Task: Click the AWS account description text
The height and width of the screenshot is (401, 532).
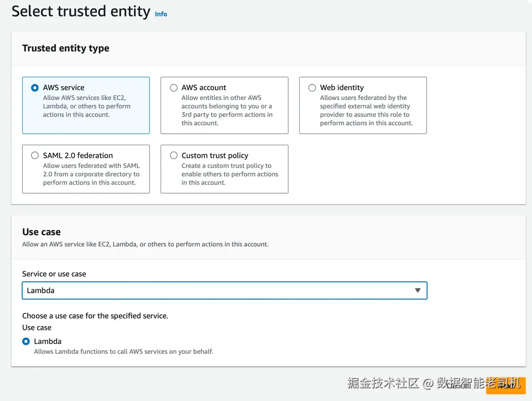Action: pos(227,110)
